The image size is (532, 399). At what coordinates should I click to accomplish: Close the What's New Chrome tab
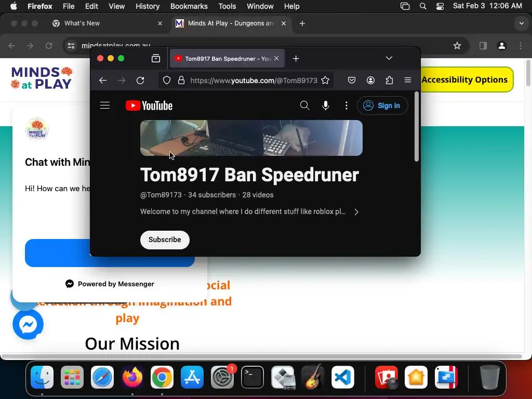(x=160, y=23)
